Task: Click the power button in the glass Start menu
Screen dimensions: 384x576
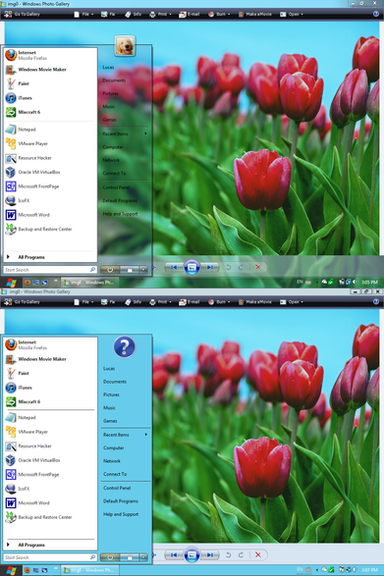Action: 110,270
